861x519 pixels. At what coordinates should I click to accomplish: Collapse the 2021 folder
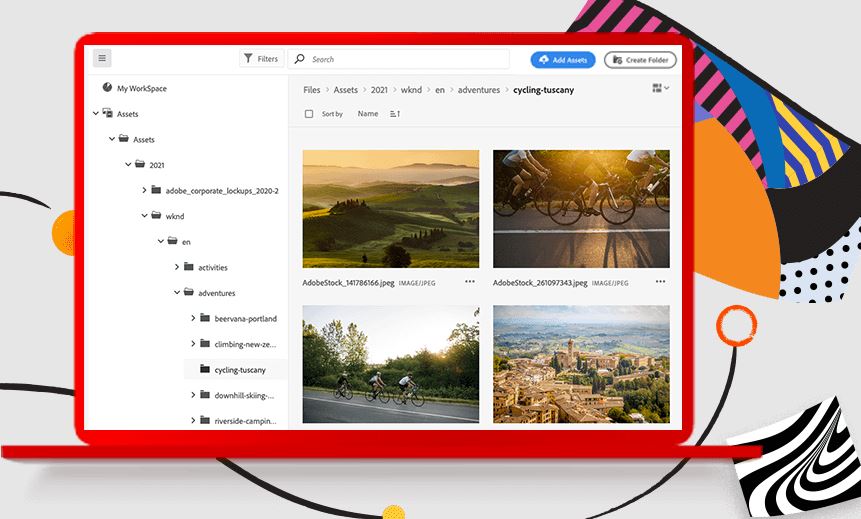pos(128,165)
